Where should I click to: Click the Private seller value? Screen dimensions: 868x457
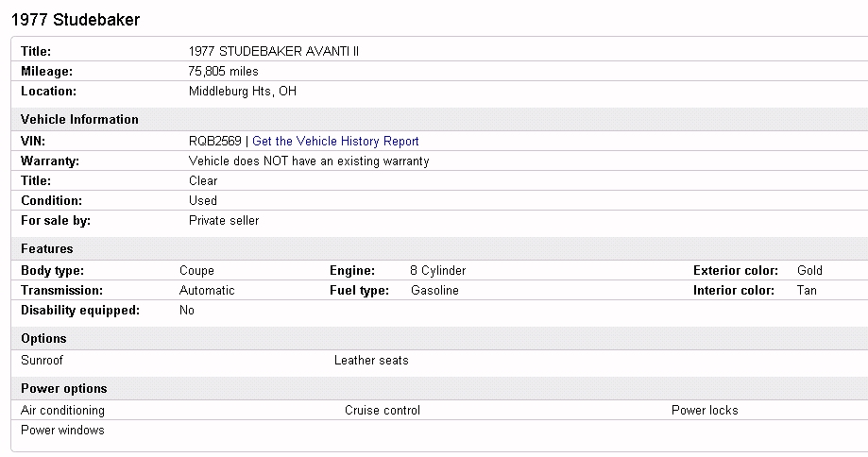[x=224, y=221]
